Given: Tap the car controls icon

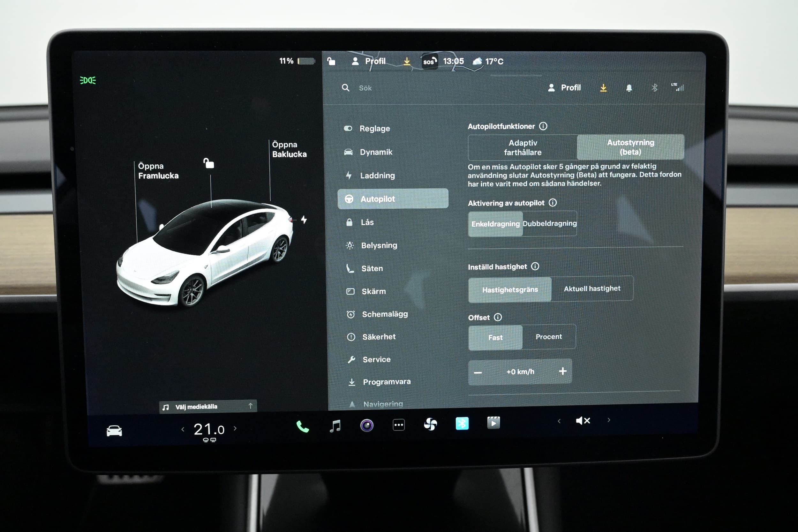Looking at the screenshot, I should [x=114, y=431].
